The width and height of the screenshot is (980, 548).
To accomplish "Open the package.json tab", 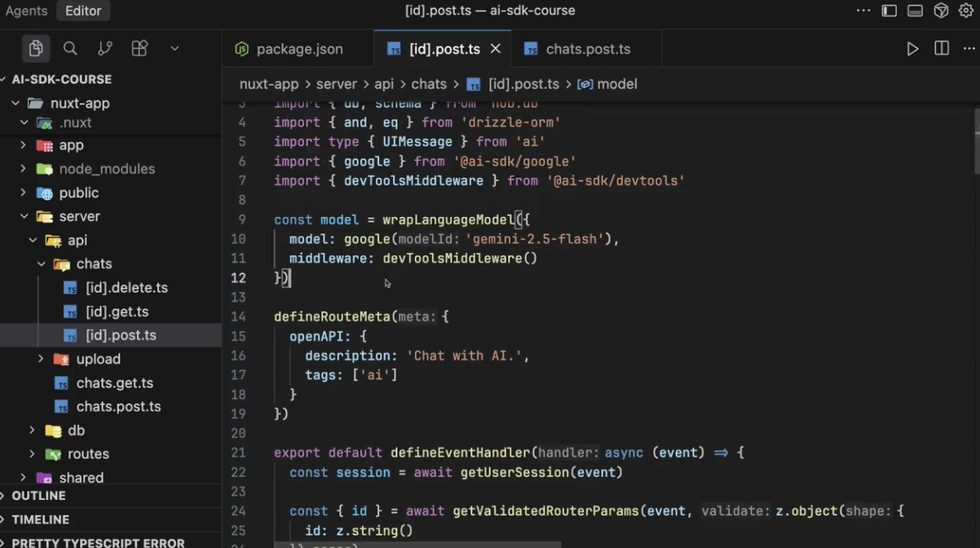I will point(298,49).
